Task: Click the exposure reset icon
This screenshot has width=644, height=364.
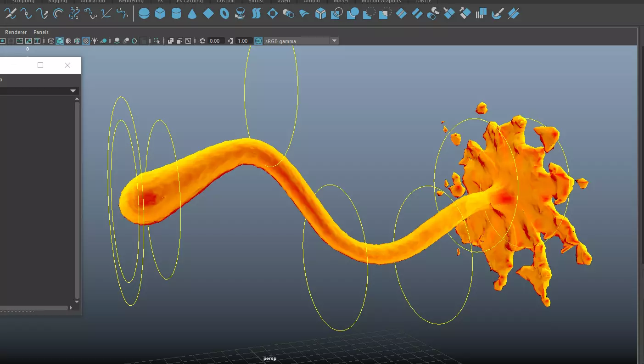Action: point(202,41)
